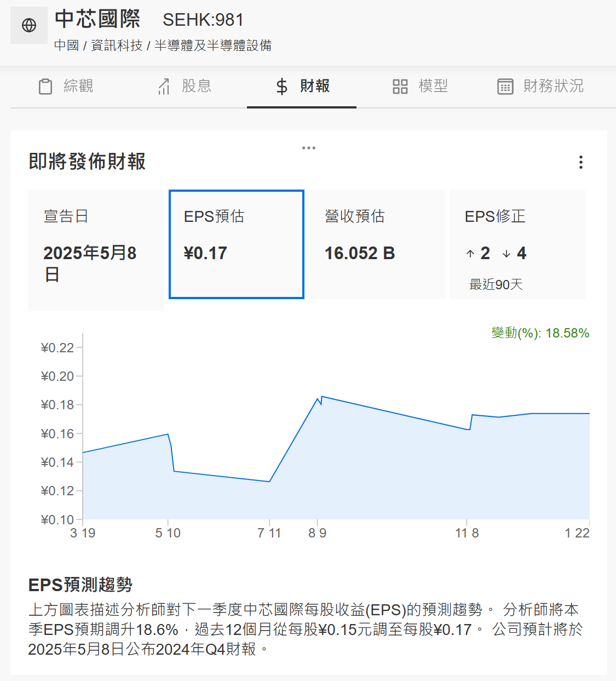Click the 中國 breadcrumb link
The image size is (616, 681).
pyautogui.click(x=67, y=45)
